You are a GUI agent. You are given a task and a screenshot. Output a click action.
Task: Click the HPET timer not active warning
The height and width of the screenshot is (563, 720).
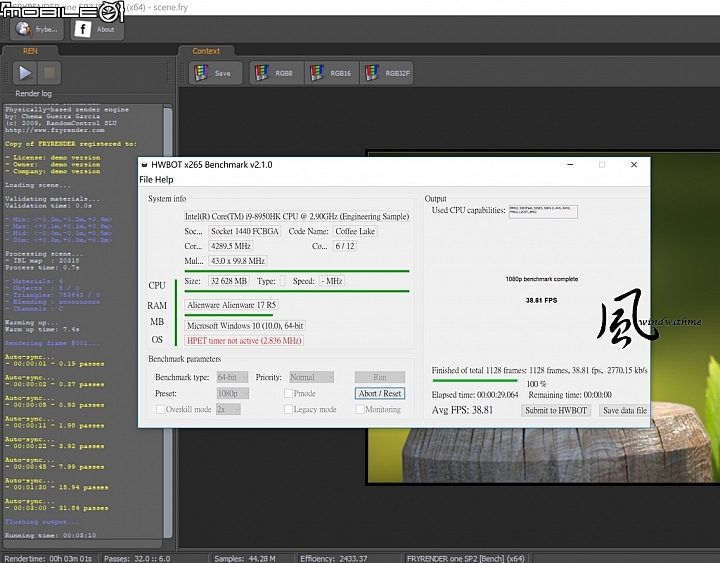tap(244, 341)
